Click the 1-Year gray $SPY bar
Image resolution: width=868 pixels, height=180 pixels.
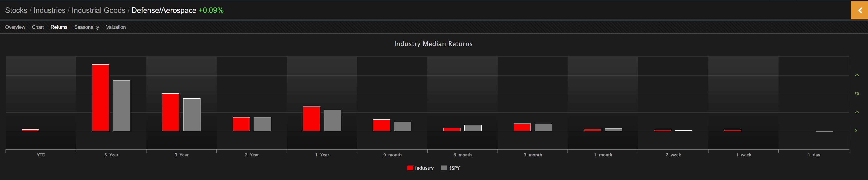(333, 121)
